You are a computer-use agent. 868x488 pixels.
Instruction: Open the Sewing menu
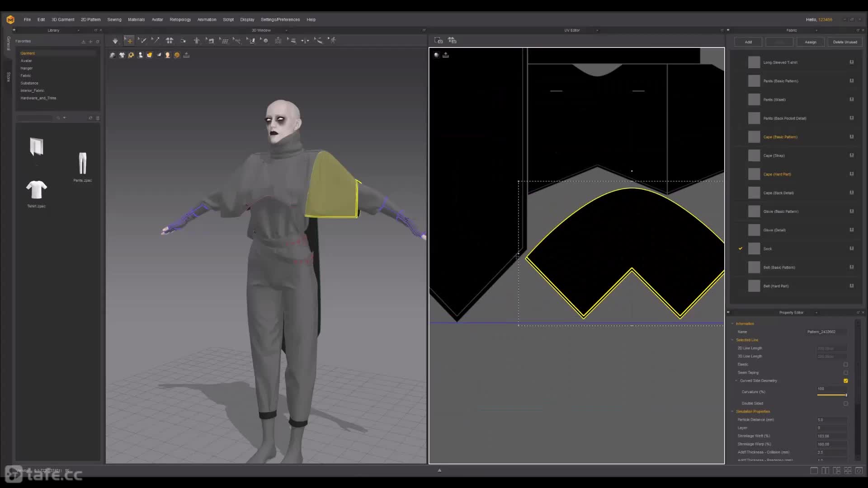tap(114, 19)
